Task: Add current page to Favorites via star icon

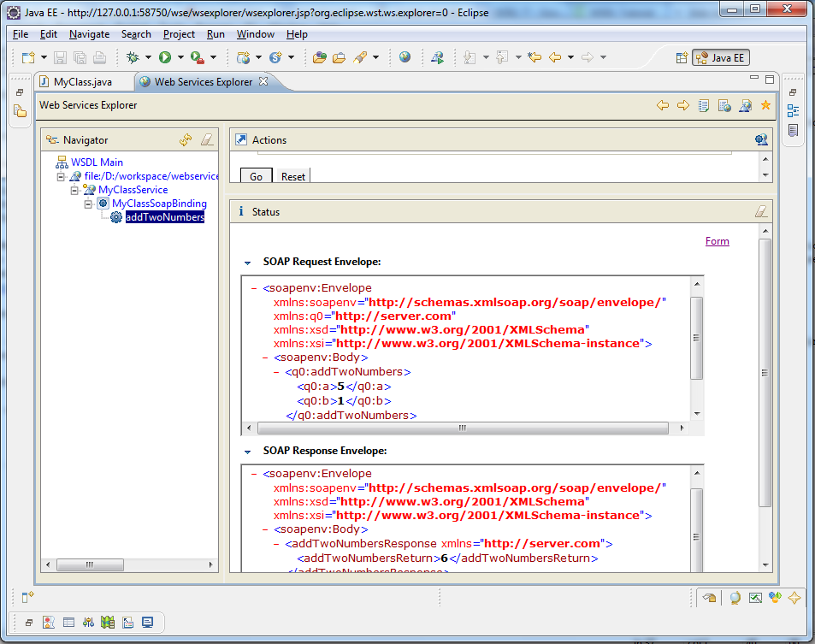Action: 765,105
